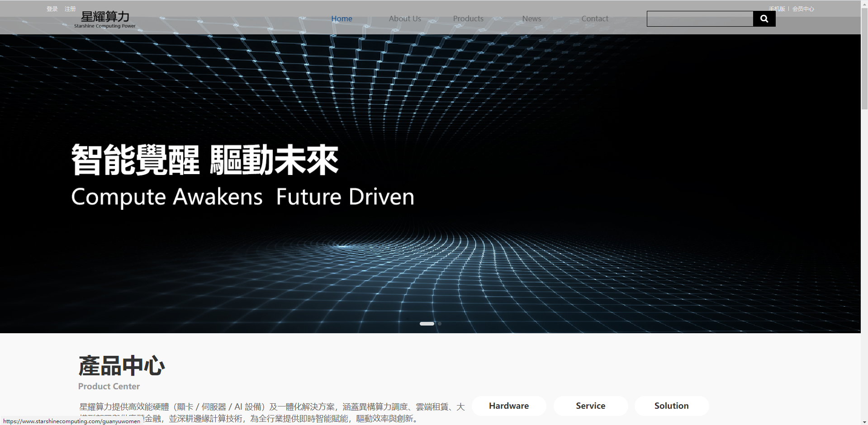Open the 手机版 mobile version link
This screenshot has height=425, width=868.
click(x=777, y=9)
